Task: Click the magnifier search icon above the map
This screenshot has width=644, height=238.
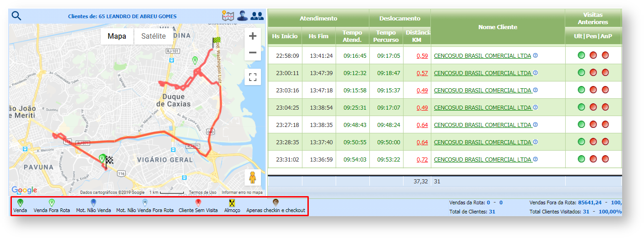Action: (x=16, y=16)
